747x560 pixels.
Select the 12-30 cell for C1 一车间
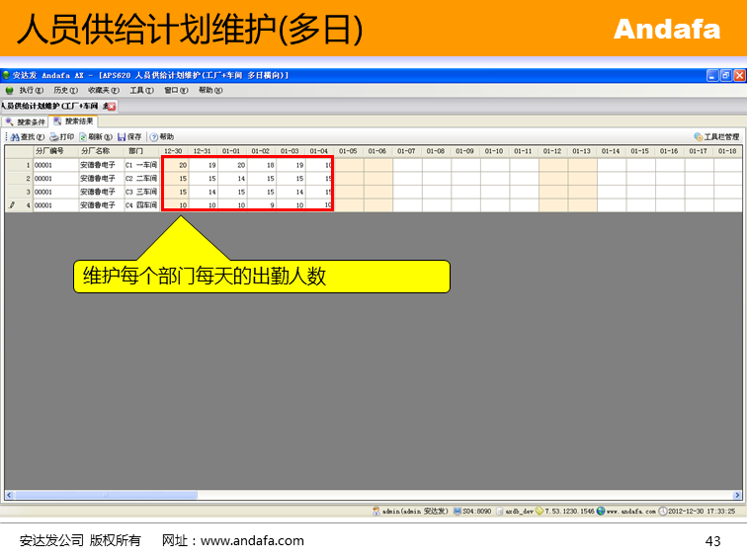coord(175,165)
